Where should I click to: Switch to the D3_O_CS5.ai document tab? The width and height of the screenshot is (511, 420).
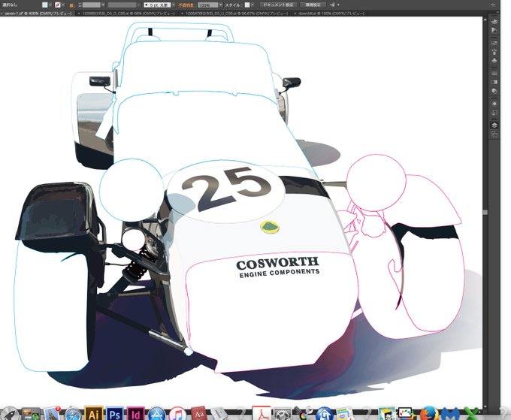point(129,14)
